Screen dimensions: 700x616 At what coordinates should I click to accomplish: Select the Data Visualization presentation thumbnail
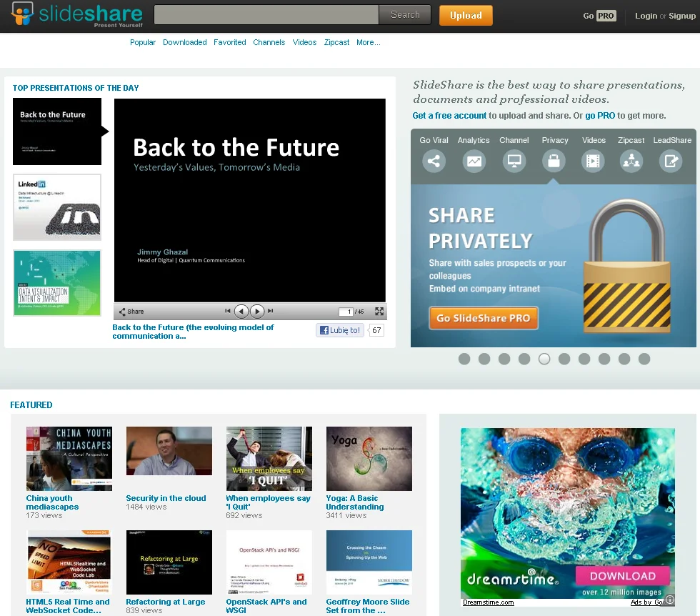point(57,283)
